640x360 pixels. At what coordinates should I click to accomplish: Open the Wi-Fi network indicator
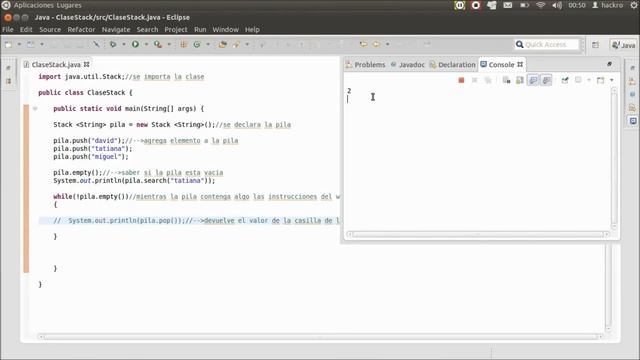[x=540, y=5]
